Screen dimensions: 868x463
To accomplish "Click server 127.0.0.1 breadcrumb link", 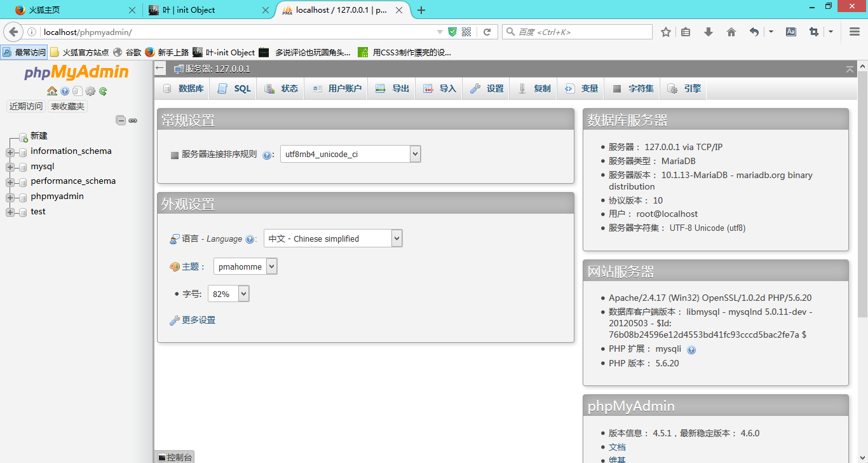I will pyautogui.click(x=217, y=69).
